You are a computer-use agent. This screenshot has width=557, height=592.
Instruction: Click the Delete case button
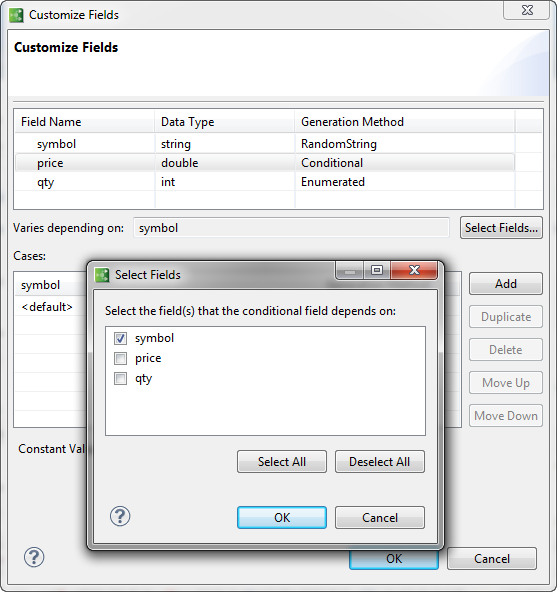coord(506,350)
